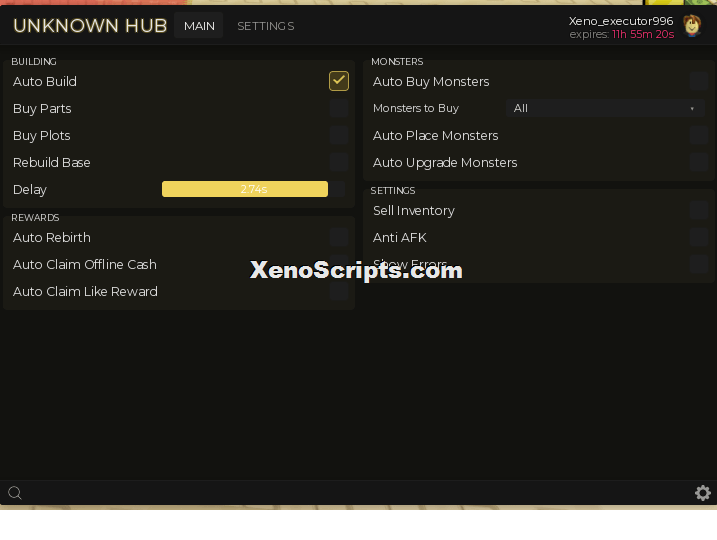
Task: Open the Monsters to Buy dropdown
Action: point(605,108)
